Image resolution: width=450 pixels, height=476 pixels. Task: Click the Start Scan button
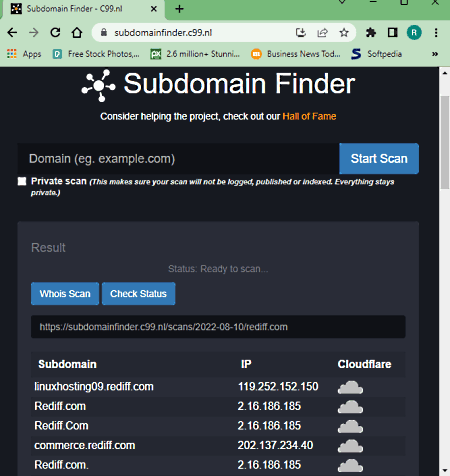379,159
